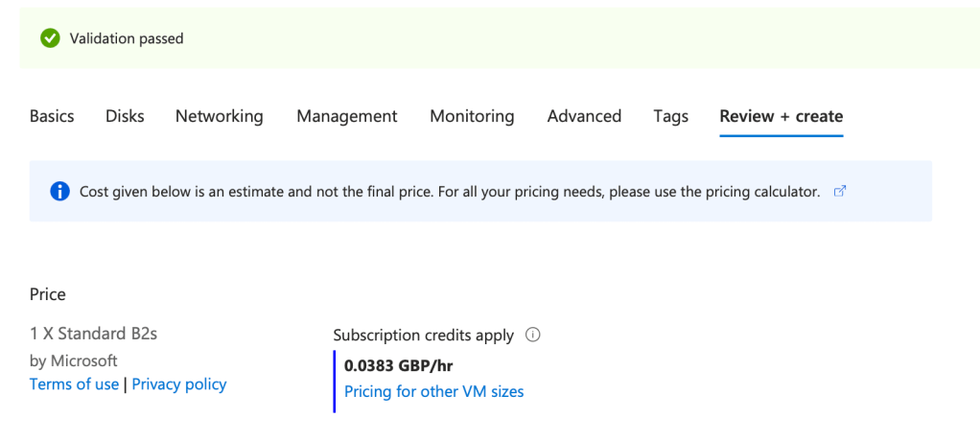The width and height of the screenshot is (980, 441).
Task: Switch to the Basics tab
Action: pyautogui.click(x=52, y=116)
